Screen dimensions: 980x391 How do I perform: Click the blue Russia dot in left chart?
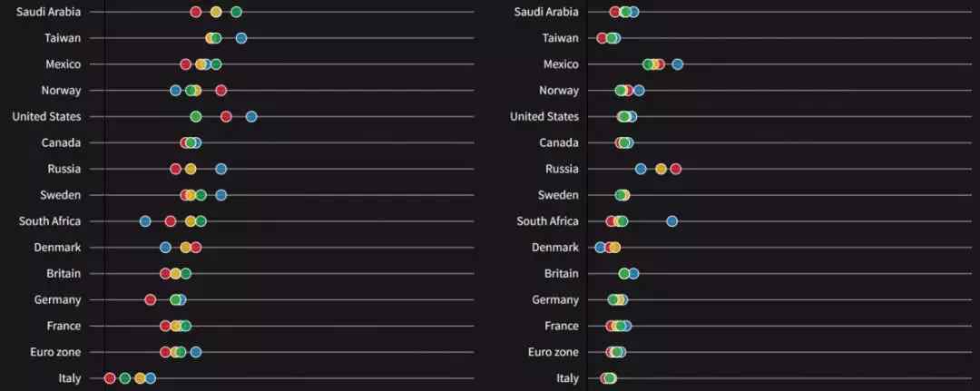[221, 170]
